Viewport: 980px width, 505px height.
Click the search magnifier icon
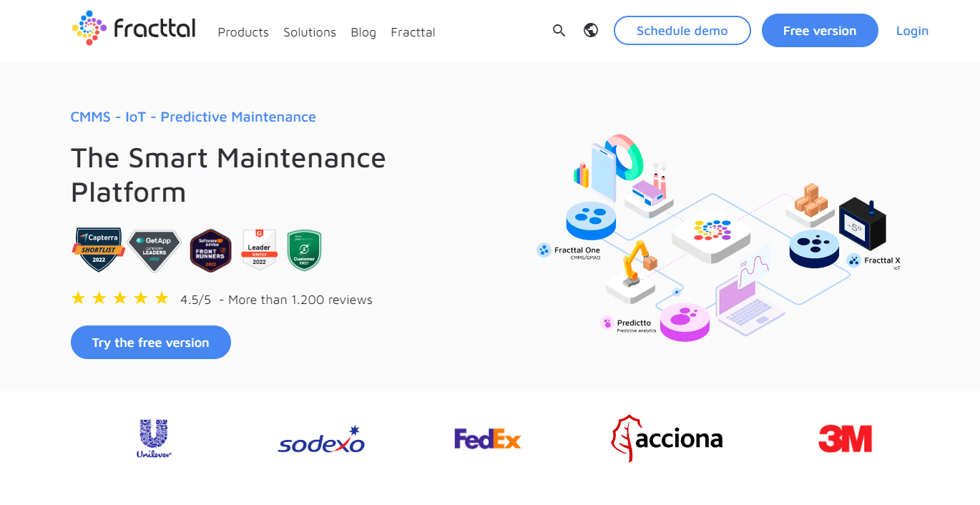point(559,31)
